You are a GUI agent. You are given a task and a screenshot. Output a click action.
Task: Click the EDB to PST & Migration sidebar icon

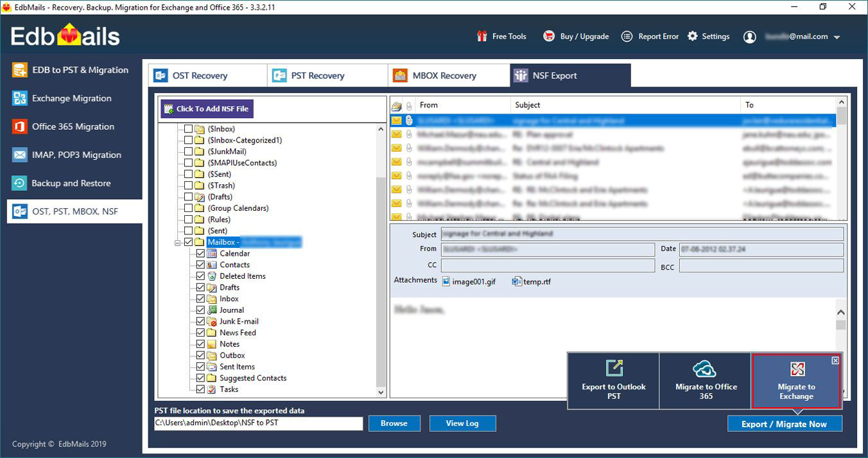20,70
